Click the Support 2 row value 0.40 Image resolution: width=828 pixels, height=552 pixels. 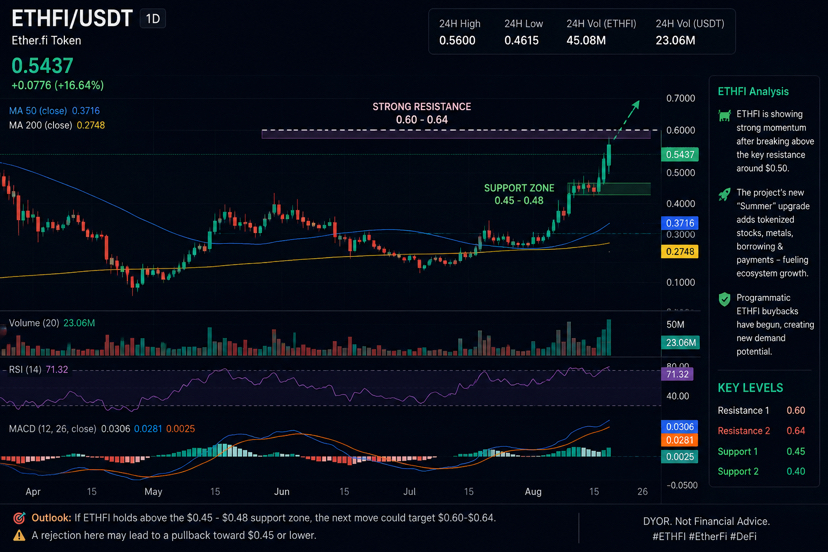[x=795, y=471]
